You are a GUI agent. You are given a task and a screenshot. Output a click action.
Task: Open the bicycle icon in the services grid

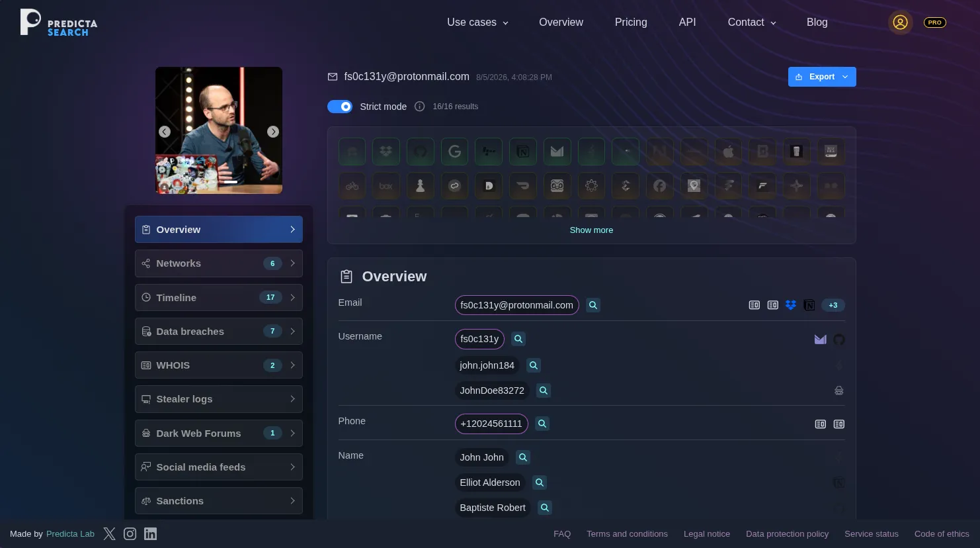352,186
